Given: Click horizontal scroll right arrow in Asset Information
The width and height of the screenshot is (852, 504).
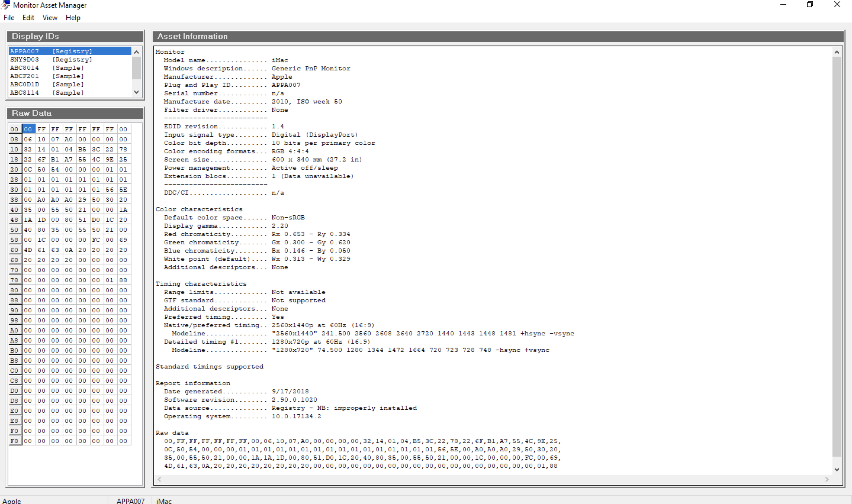Looking at the screenshot, I should [827, 479].
